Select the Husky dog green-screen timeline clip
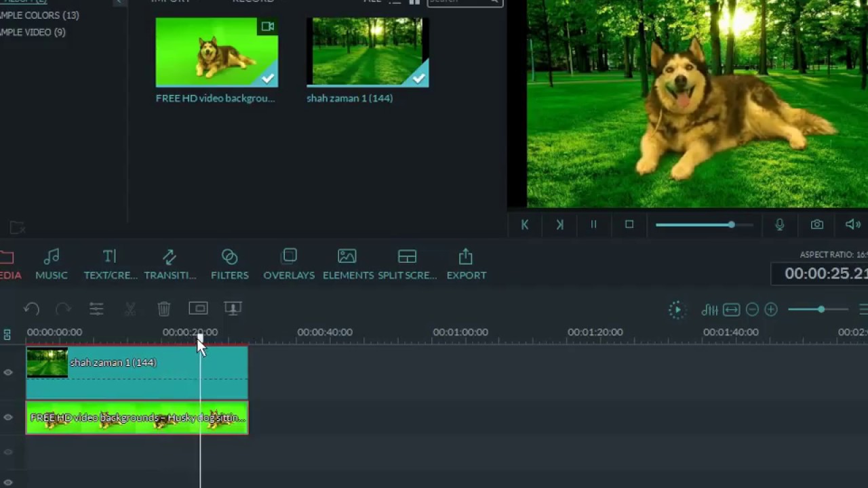Image resolution: width=868 pixels, height=488 pixels. [137, 418]
